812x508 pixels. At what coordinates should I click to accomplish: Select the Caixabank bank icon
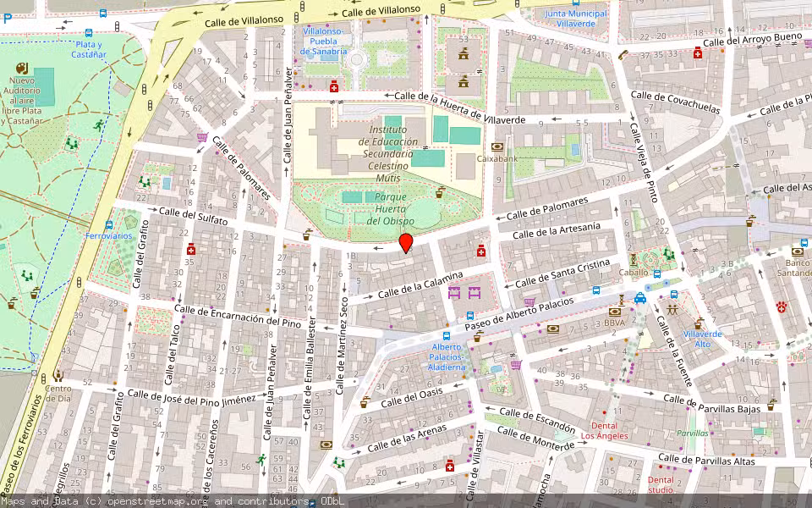click(x=497, y=147)
